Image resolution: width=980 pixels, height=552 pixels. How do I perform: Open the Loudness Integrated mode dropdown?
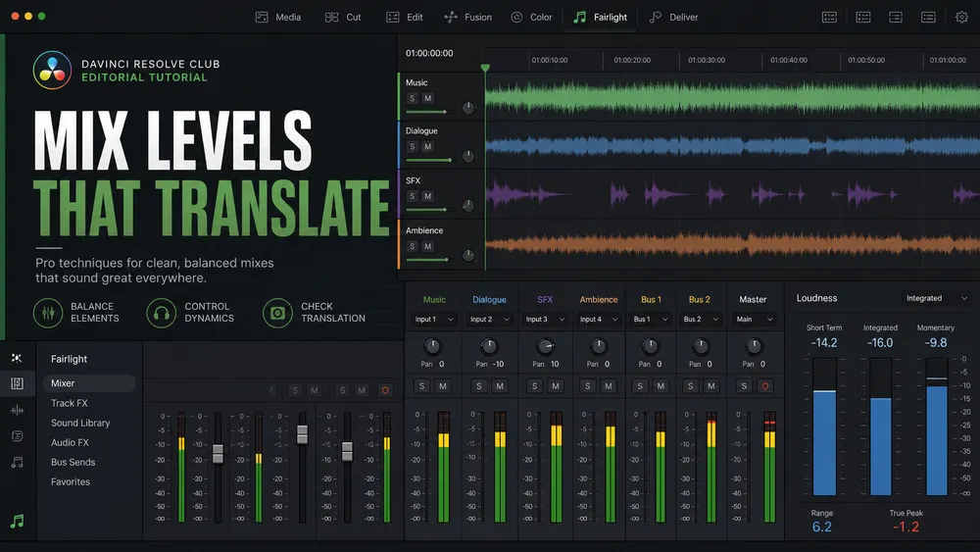pyautogui.click(x=936, y=298)
